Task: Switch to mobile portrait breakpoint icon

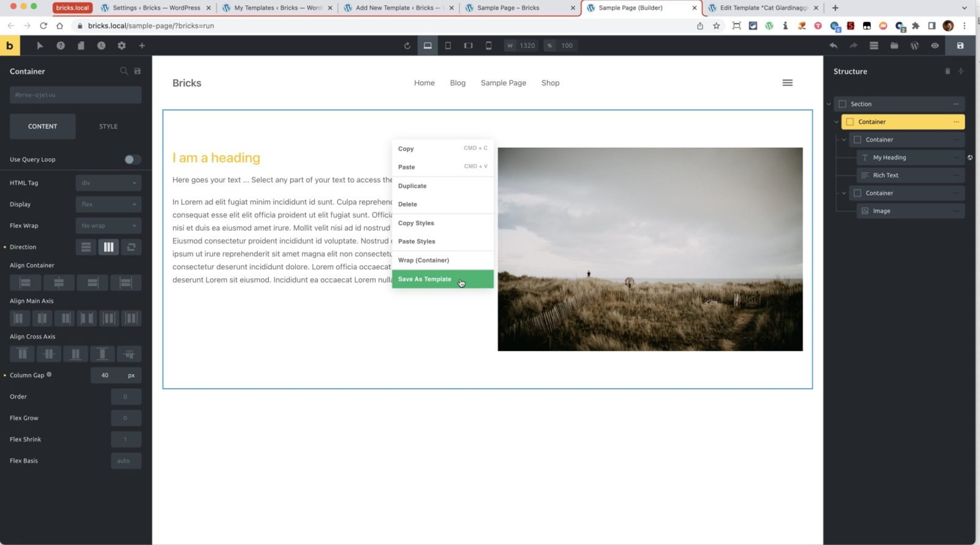Action: (x=488, y=46)
